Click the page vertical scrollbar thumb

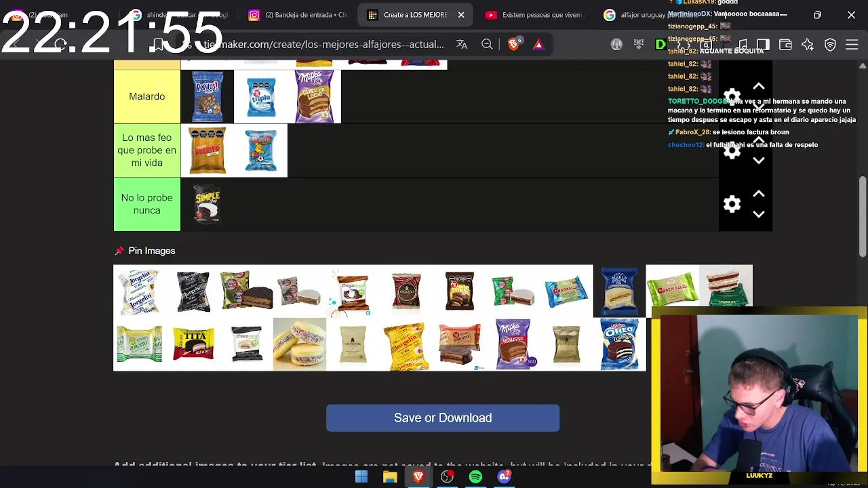pyautogui.click(x=863, y=217)
